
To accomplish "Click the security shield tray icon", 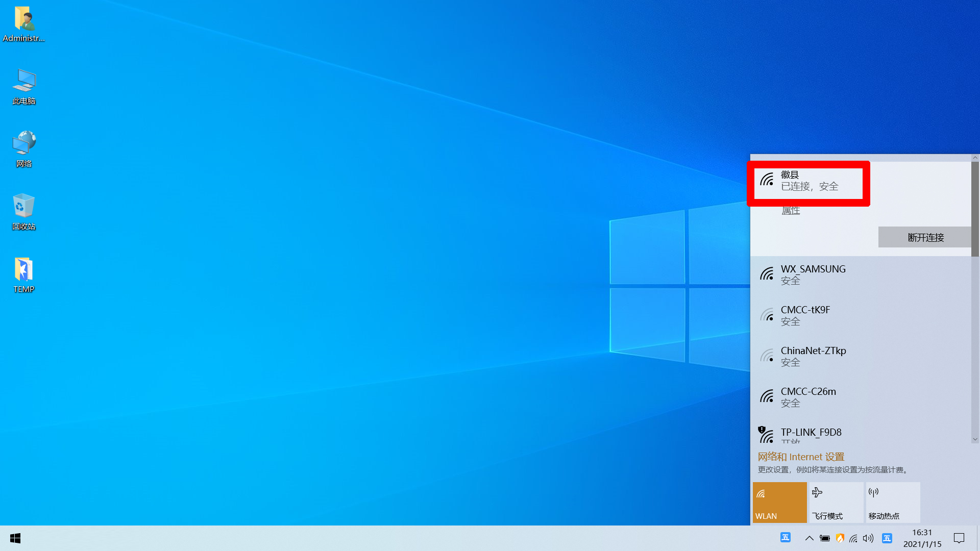I will (x=840, y=538).
